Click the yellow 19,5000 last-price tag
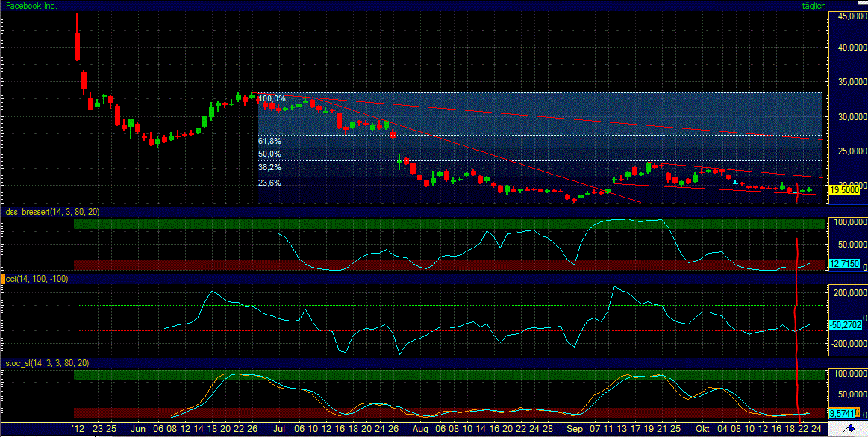This screenshot has height=437, width=868. click(846, 190)
